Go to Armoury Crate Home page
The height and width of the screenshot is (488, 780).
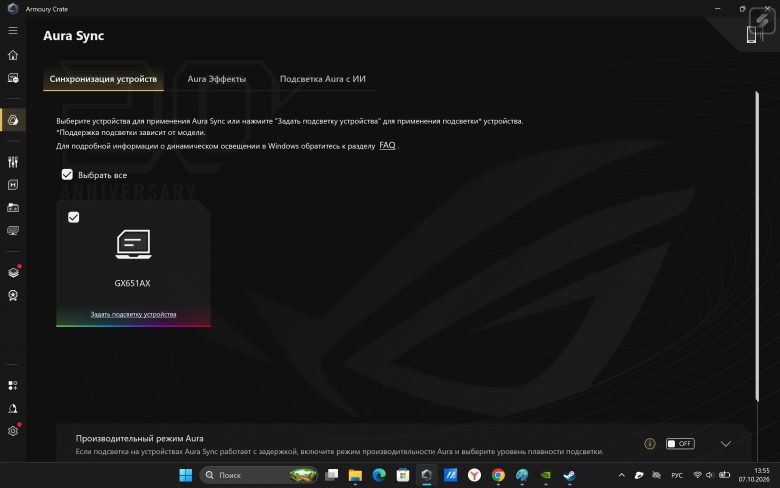pyautogui.click(x=13, y=55)
